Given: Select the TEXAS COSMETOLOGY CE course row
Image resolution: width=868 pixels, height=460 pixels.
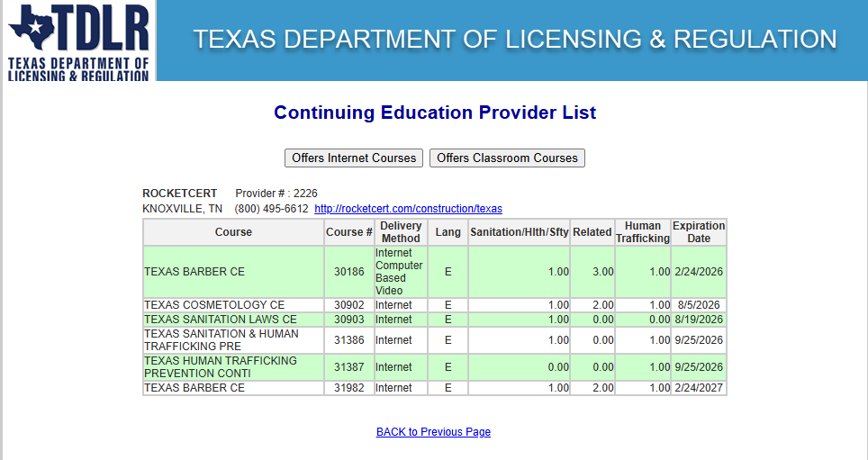Looking at the screenshot, I should tap(214, 305).
